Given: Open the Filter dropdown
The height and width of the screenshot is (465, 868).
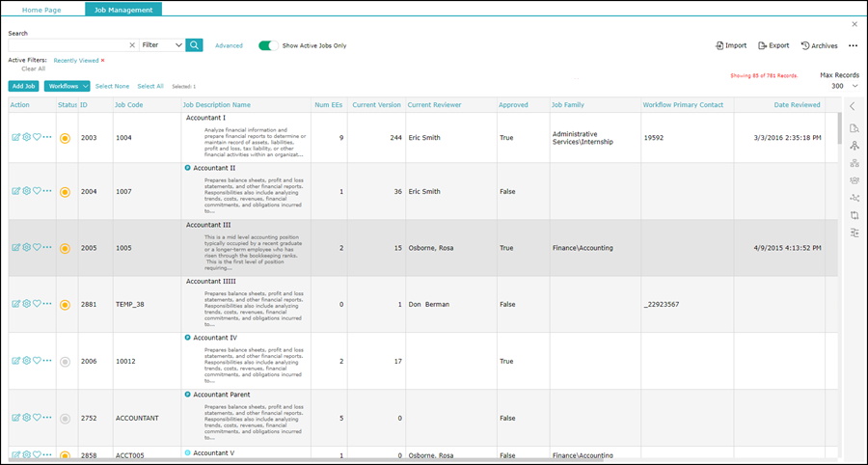Looking at the screenshot, I should [x=161, y=45].
